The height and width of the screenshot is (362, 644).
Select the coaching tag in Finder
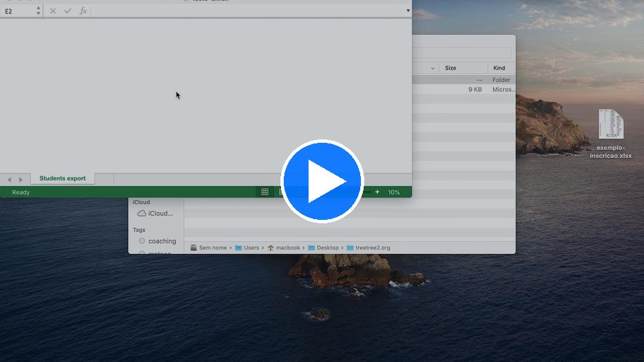coord(158,241)
